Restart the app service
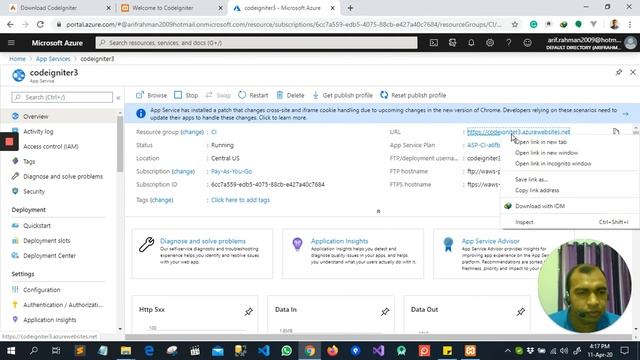Image resolution: width=640 pixels, height=360 pixels. tap(253, 95)
